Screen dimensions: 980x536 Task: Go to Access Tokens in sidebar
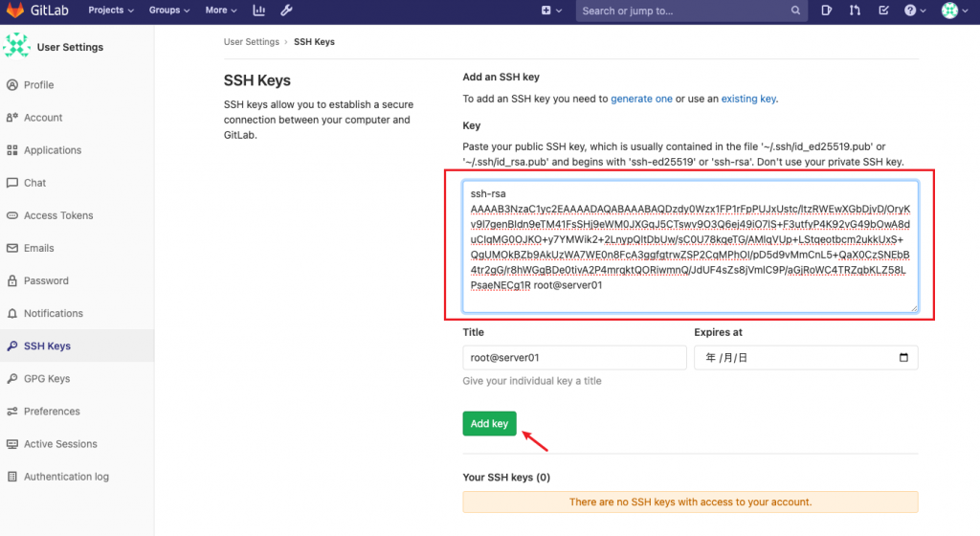coord(57,215)
